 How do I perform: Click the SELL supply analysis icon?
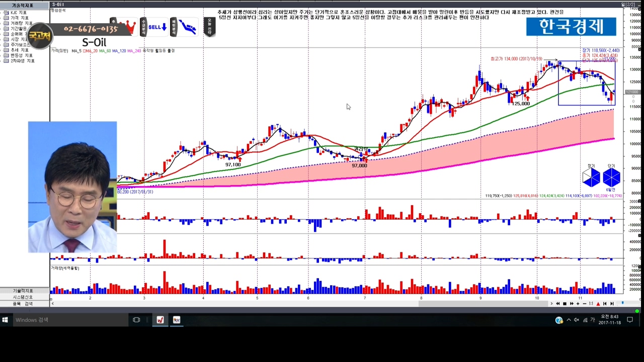click(157, 27)
